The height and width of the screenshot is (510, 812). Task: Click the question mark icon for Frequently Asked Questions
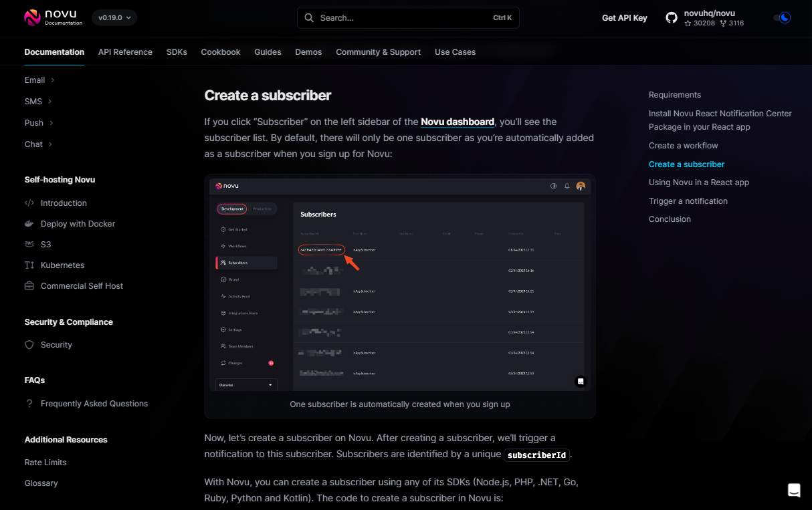click(29, 403)
